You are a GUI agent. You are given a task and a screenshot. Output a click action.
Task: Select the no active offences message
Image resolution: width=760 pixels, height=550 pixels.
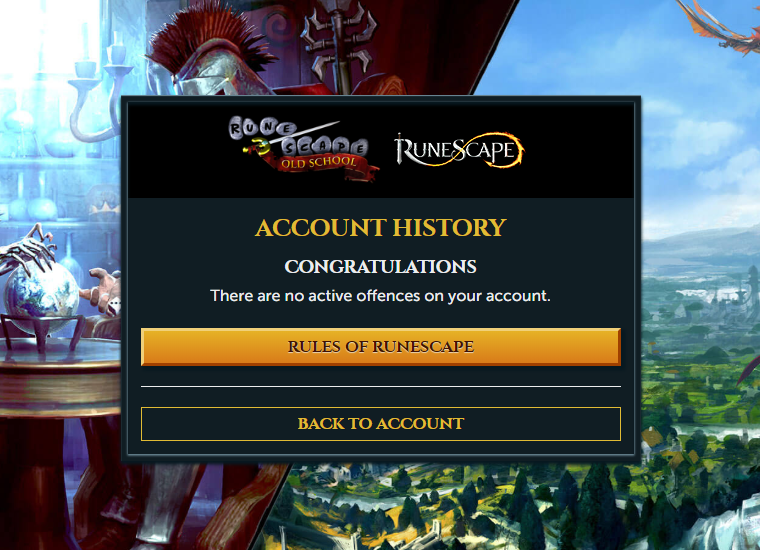click(380, 296)
